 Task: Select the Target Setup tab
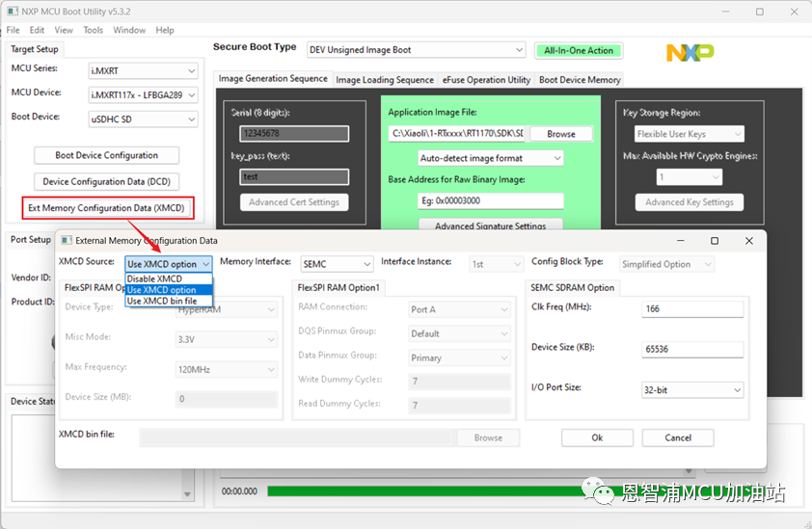point(34,49)
